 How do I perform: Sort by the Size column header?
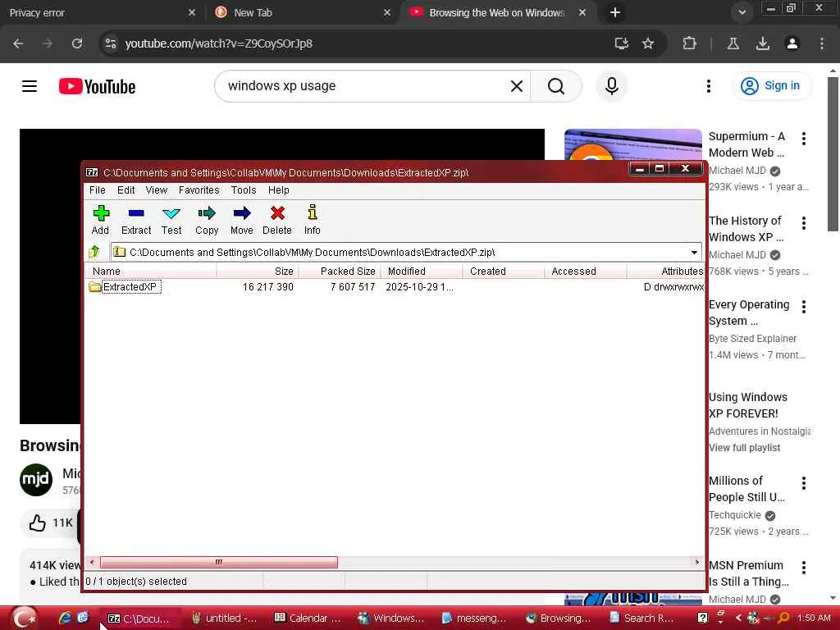(257, 271)
